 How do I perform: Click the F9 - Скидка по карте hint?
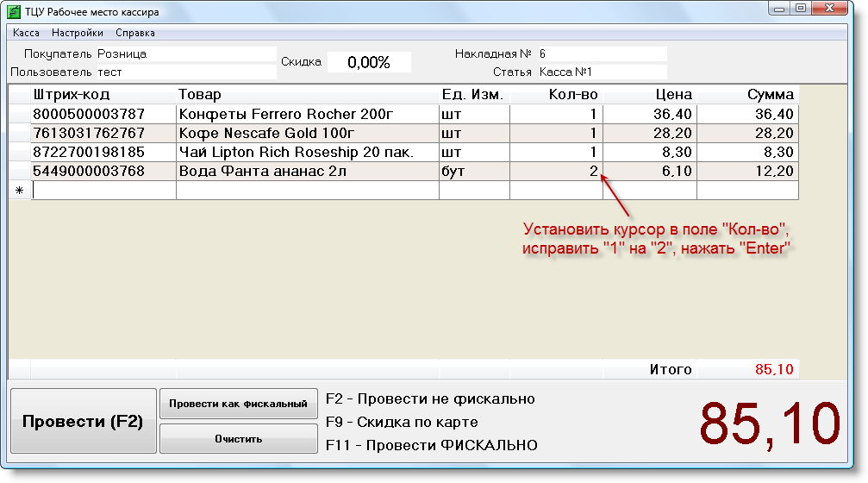[x=402, y=422]
